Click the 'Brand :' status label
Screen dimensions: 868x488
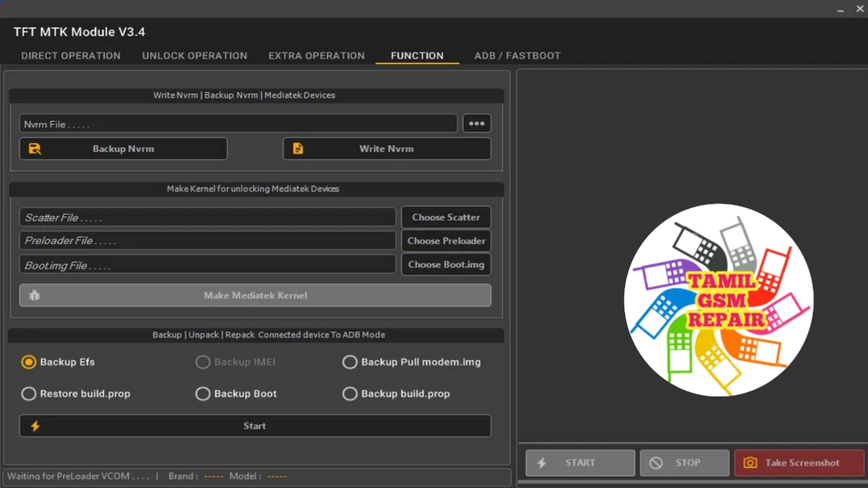[x=183, y=476]
